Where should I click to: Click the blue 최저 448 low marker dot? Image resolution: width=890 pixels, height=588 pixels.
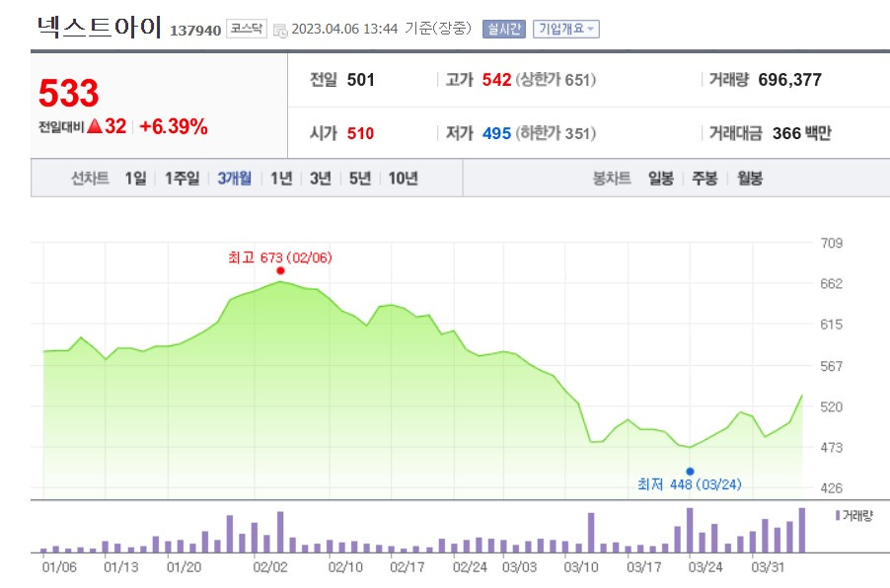[x=689, y=471]
